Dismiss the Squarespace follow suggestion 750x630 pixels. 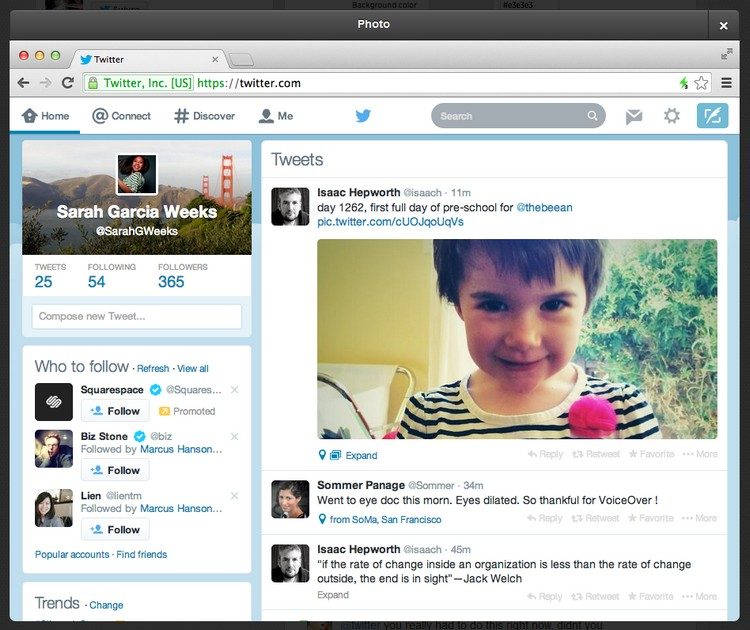tap(235, 390)
